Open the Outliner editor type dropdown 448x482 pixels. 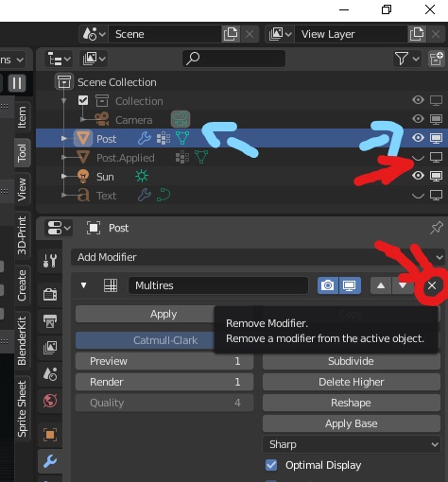59,59
